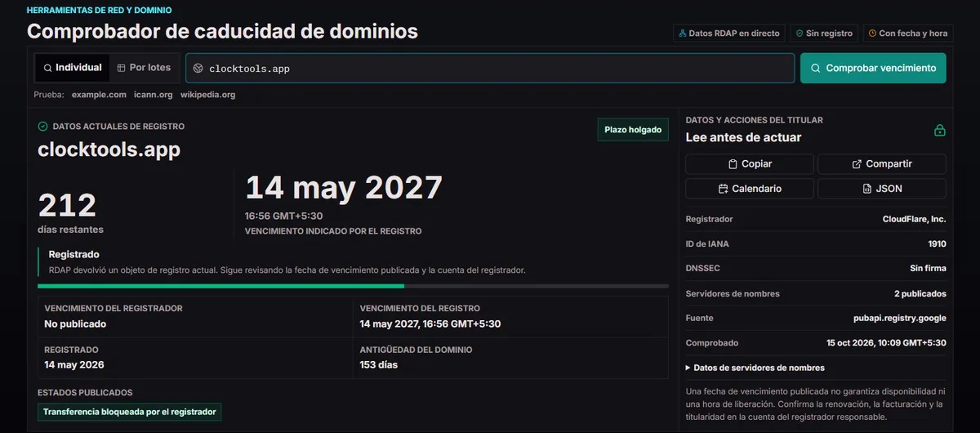Export the result as JSON

coord(882,189)
